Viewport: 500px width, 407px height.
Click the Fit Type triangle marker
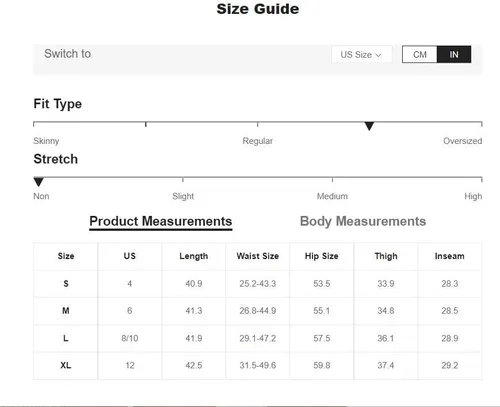point(369,126)
